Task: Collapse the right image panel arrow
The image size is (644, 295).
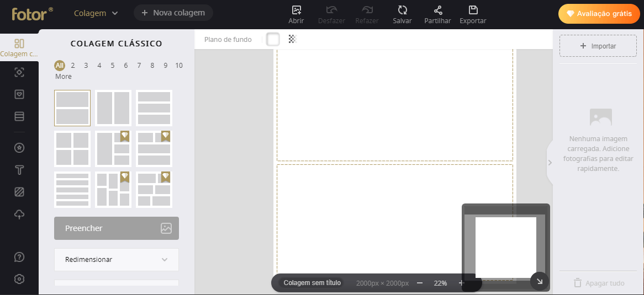Action: (550, 163)
